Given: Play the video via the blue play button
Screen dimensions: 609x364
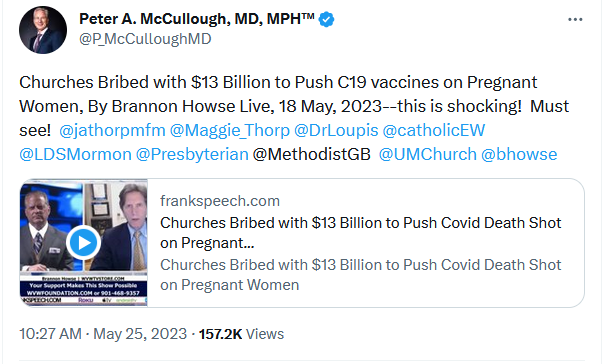Looking at the screenshot, I should click(x=84, y=242).
